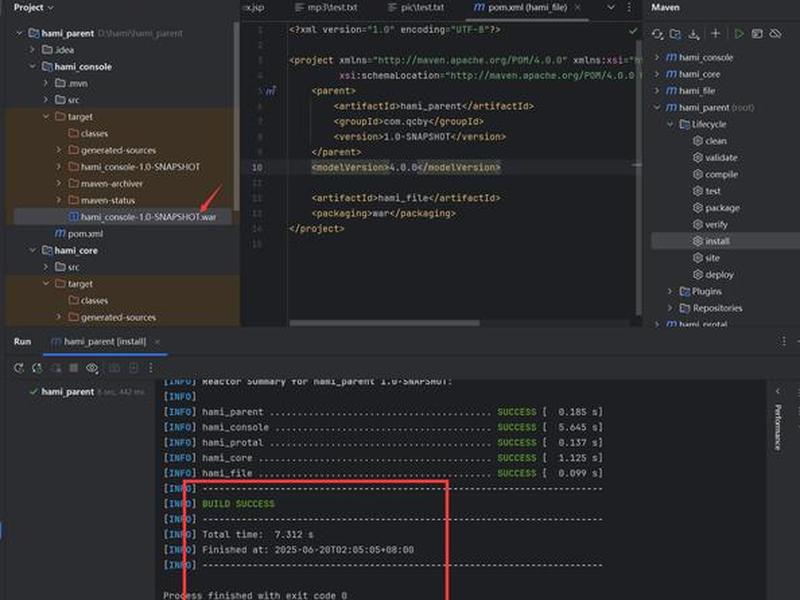Click editor horizontal scrollbar

384,323
